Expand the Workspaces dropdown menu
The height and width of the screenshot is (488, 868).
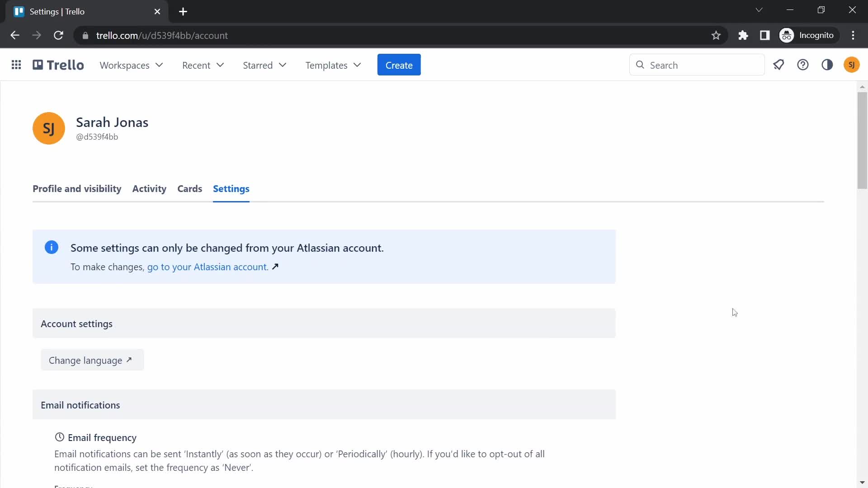click(131, 65)
